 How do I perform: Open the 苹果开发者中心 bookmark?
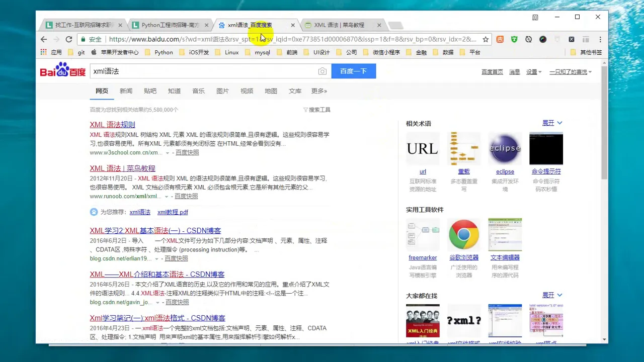click(x=115, y=52)
